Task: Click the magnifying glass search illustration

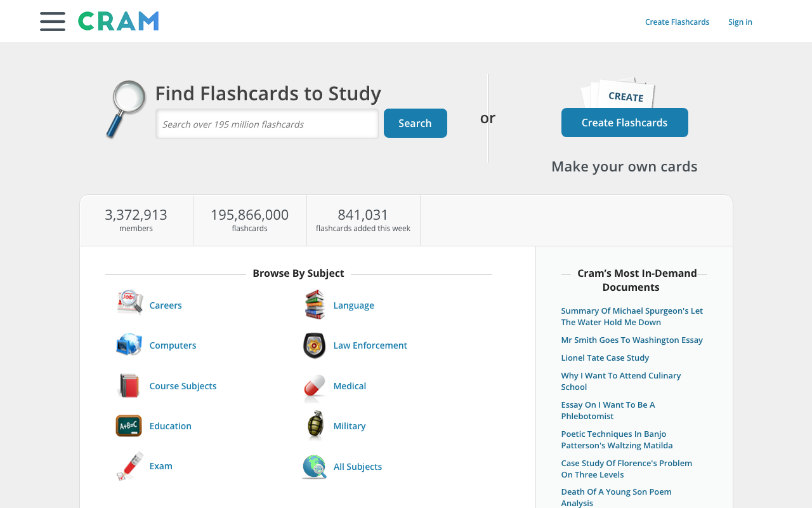Action: tap(126, 109)
